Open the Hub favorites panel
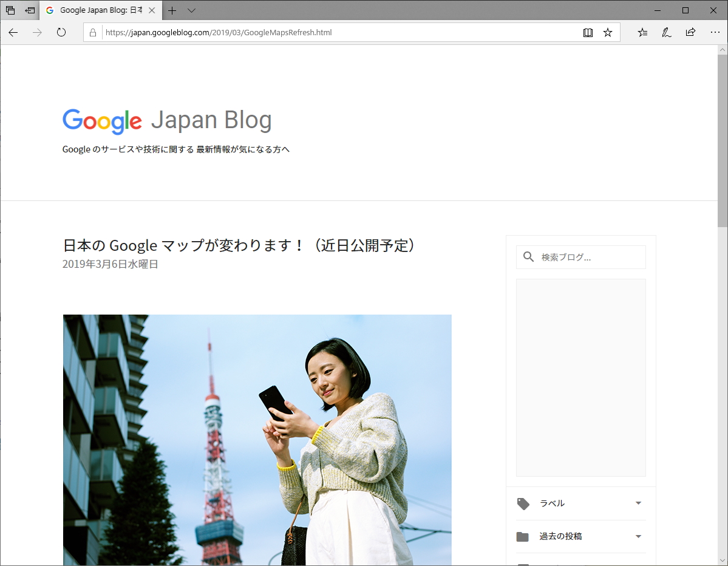The width and height of the screenshot is (728, 566). (642, 32)
